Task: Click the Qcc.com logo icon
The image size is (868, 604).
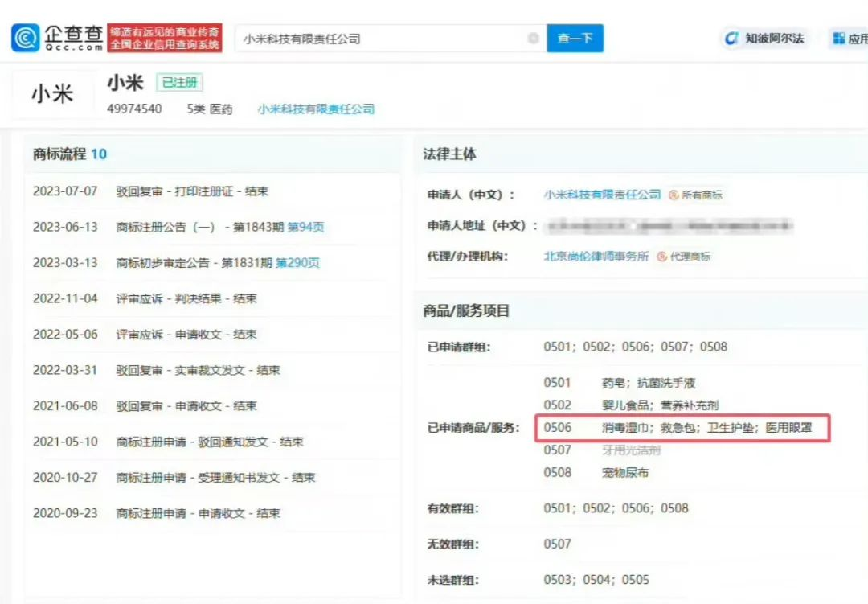Action: (26, 38)
